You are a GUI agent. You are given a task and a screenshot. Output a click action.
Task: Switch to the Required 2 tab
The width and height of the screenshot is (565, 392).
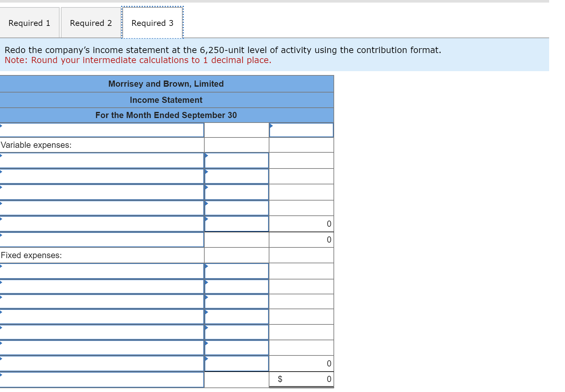[x=91, y=23]
